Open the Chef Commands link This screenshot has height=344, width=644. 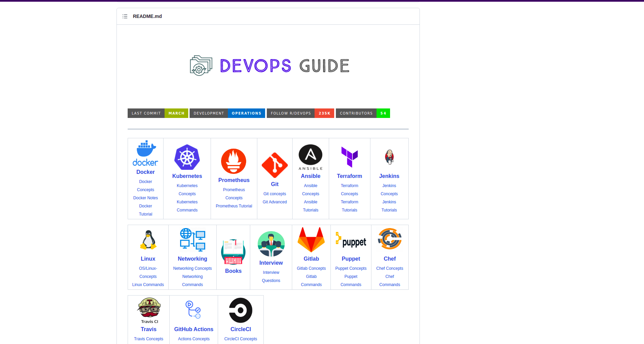tap(390, 281)
